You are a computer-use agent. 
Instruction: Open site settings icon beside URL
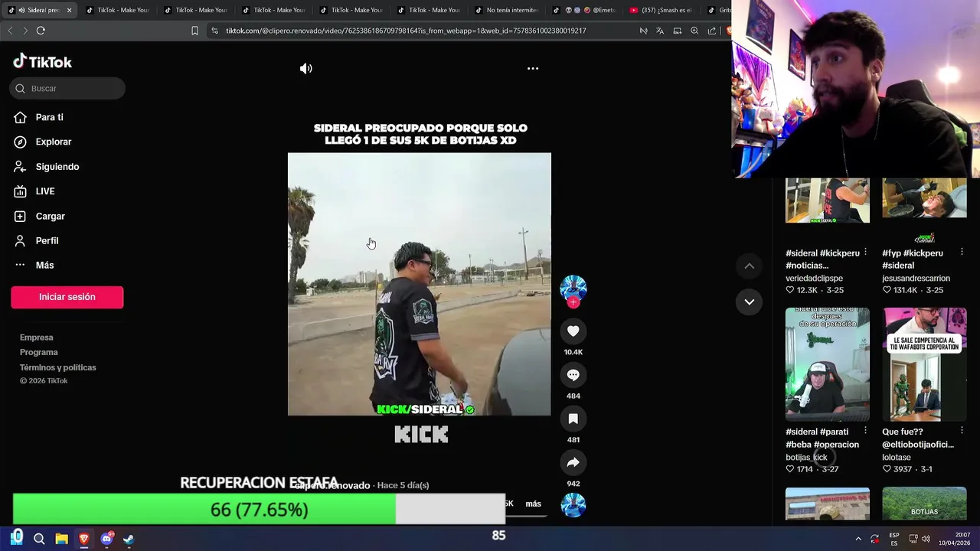coord(214,31)
